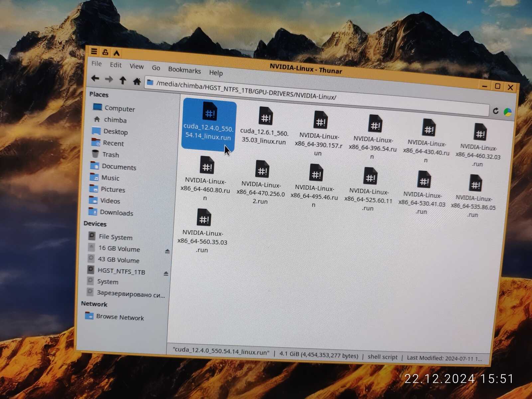
Task: Go to parent folder with up arrow
Action: coord(123,80)
